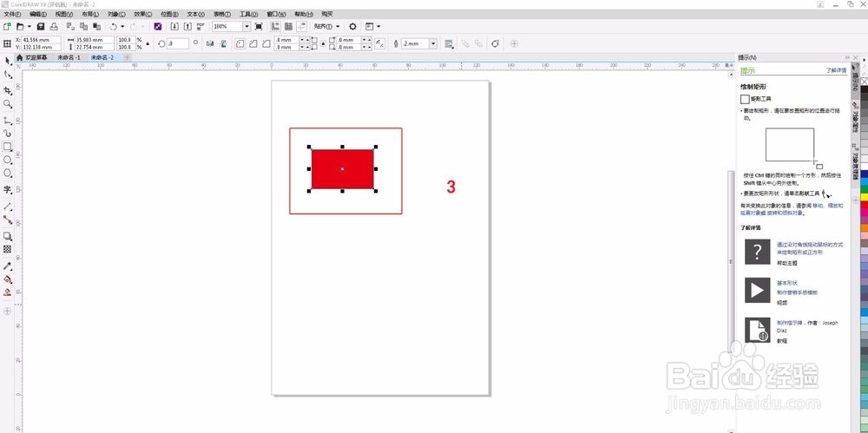Open the help topic question-mark thumbnail
868x433 pixels.
757,252
